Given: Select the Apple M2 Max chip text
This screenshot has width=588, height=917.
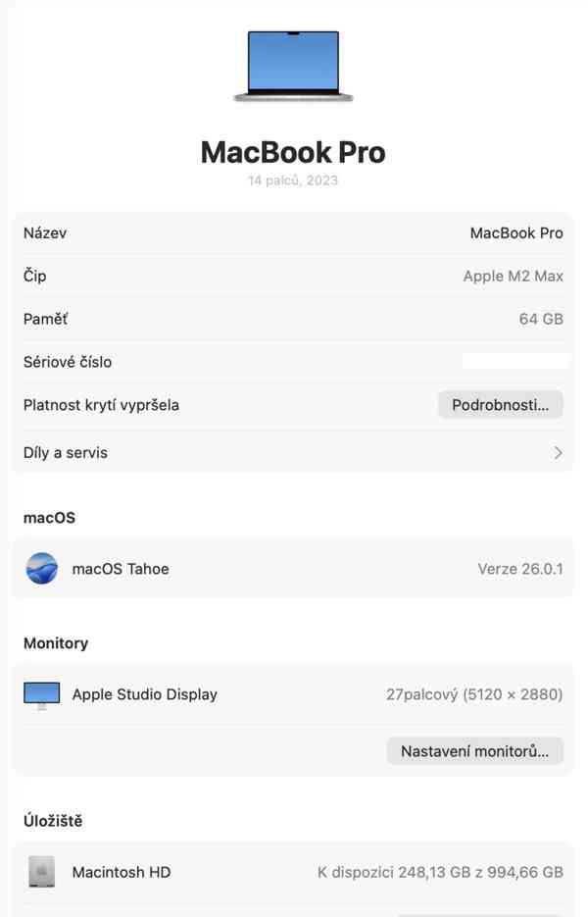Looking at the screenshot, I should click(x=513, y=277).
